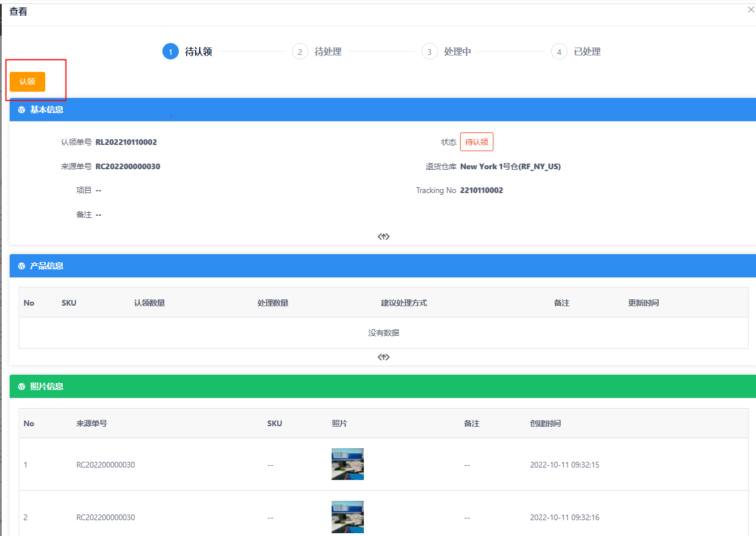Click claim number RL202210110002
756x536 pixels.
coord(126,142)
